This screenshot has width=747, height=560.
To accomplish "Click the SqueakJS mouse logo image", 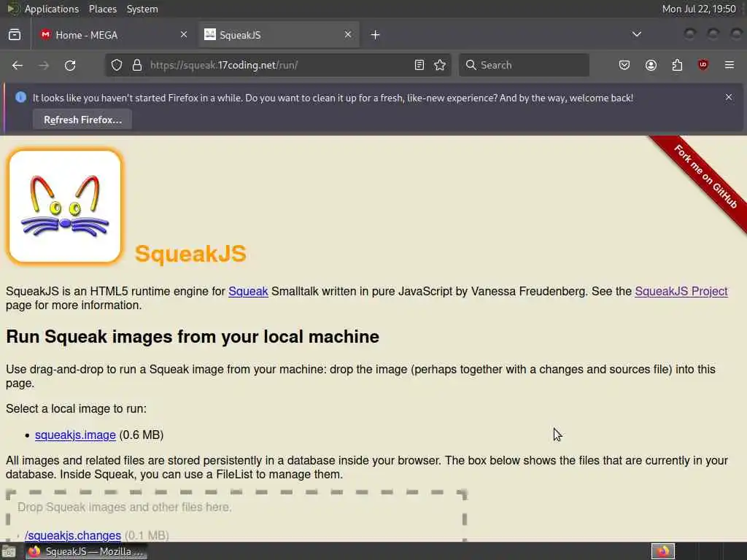I will pyautogui.click(x=65, y=206).
